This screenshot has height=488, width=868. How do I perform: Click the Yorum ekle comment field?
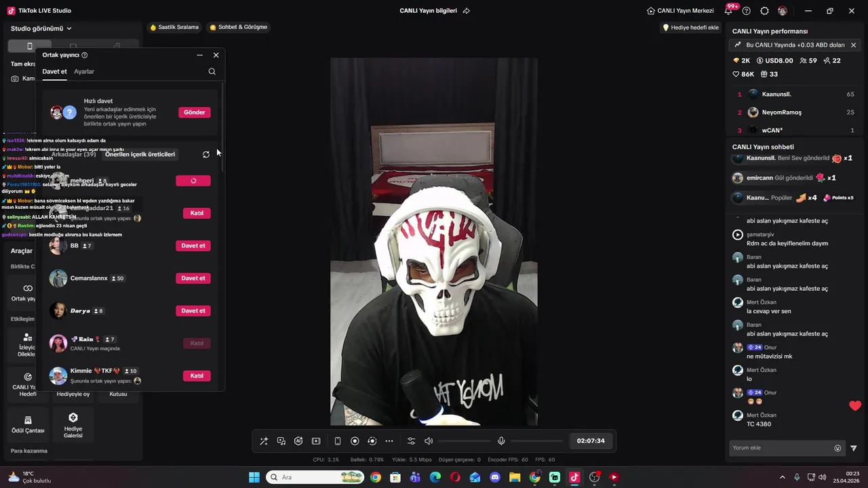[780, 448]
